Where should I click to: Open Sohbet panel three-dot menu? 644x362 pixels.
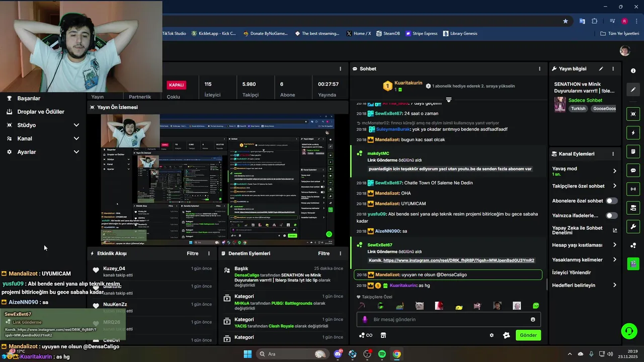[540, 69]
